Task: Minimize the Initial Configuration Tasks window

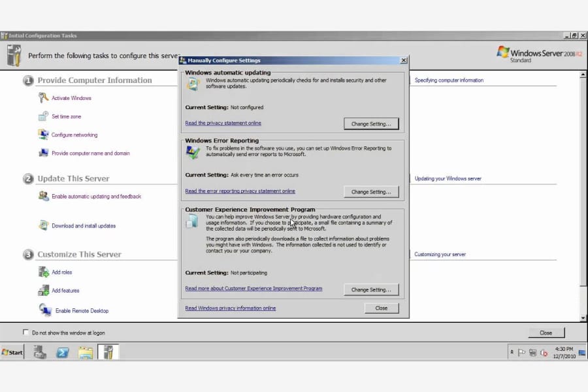Action: pos(567,36)
